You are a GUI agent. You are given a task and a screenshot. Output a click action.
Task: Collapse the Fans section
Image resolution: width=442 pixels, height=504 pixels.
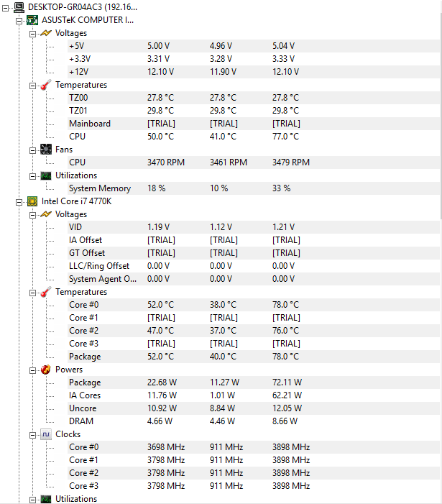click(x=32, y=150)
